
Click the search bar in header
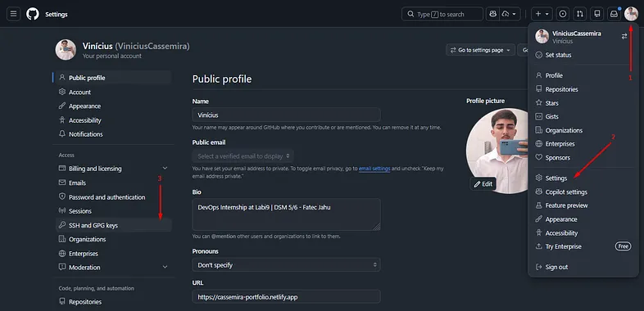click(442, 14)
